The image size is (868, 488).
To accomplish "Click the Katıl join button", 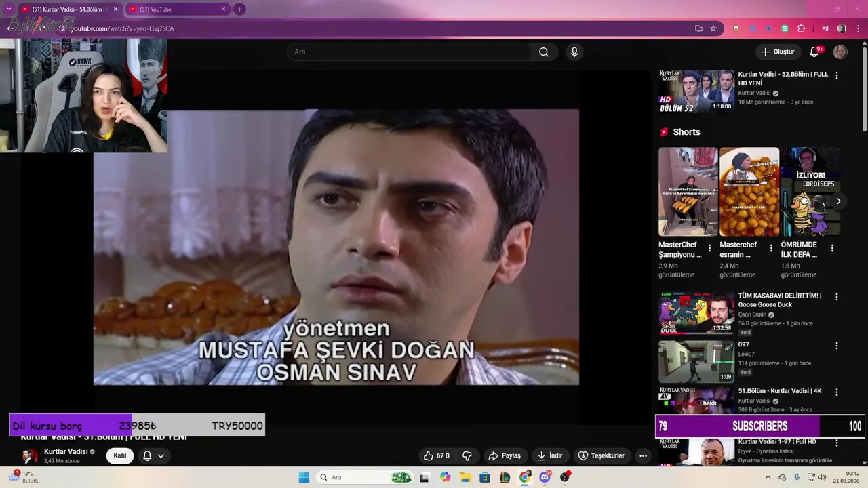I will click(120, 455).
